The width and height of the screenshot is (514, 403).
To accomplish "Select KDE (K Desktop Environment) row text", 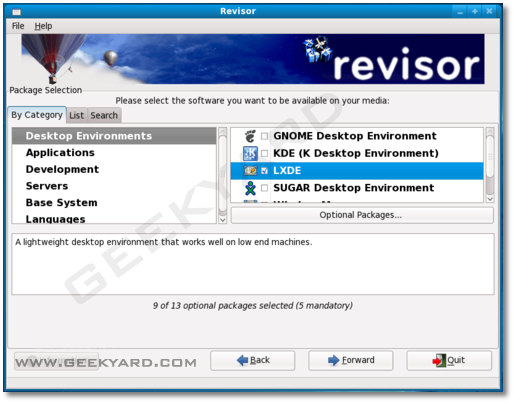I will click(356, 153).
